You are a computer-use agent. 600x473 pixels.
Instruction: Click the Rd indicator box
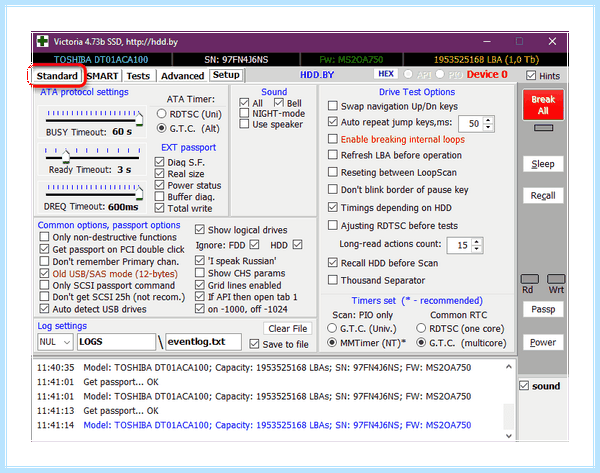coord(530,279)
